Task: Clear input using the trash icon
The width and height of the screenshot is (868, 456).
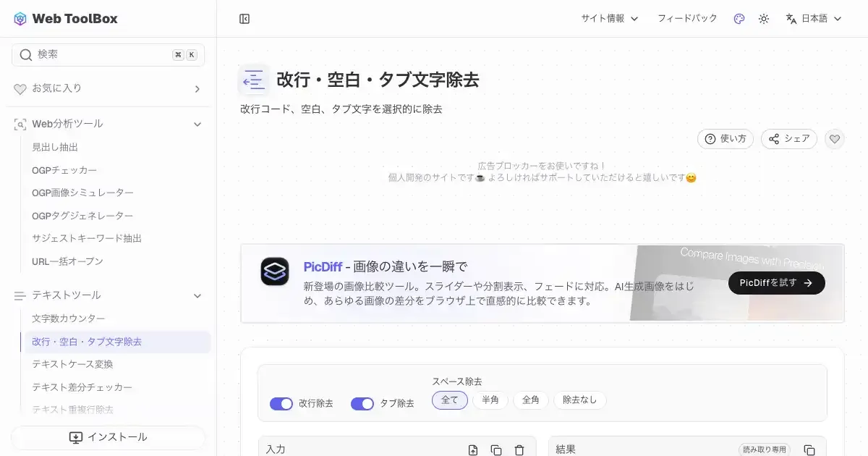Action: point(519,450)
